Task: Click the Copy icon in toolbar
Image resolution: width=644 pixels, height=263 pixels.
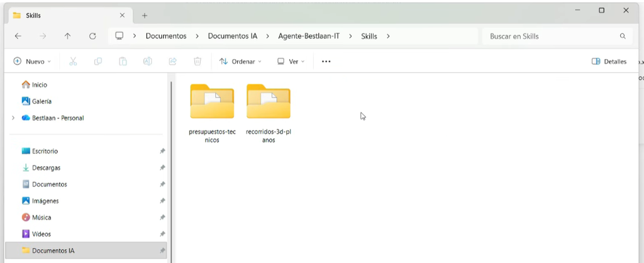Action: tap(97, 61)
